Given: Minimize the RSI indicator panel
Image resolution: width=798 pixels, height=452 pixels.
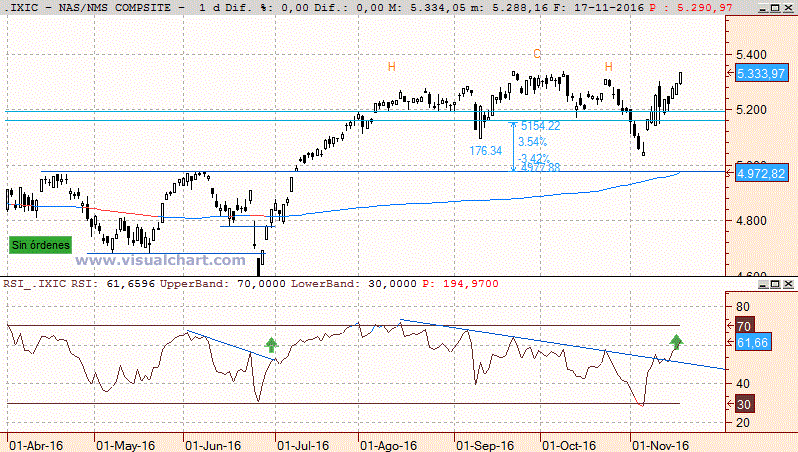Looking at the screenshot, I should (x=763, y=284).
